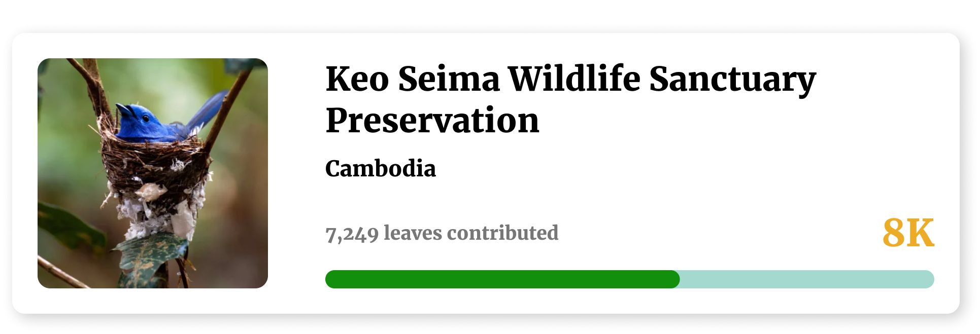Click the light teal unfilled progress bar section
Viewport: 980px width, 334px height.
coord(807,279)
